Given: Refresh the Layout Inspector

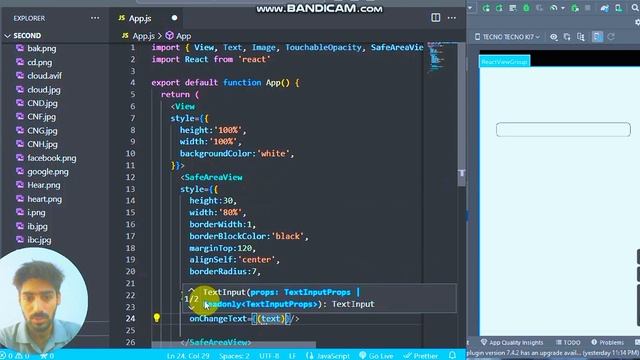Looking at the screenshot, I should 611,37.
